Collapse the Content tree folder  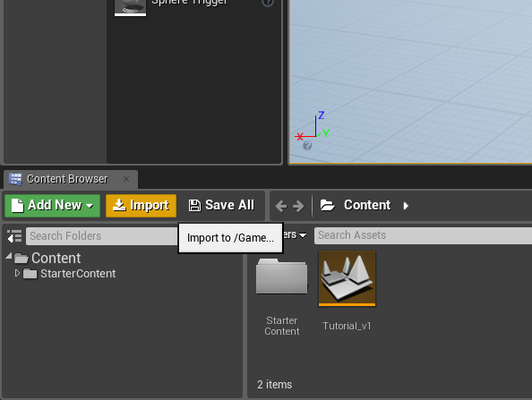pos(9,256)
